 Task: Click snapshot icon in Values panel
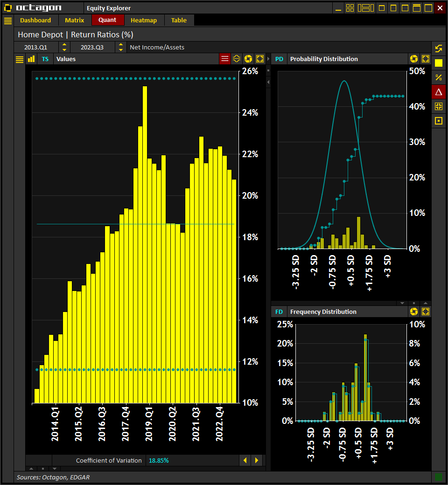click(248, 59)
